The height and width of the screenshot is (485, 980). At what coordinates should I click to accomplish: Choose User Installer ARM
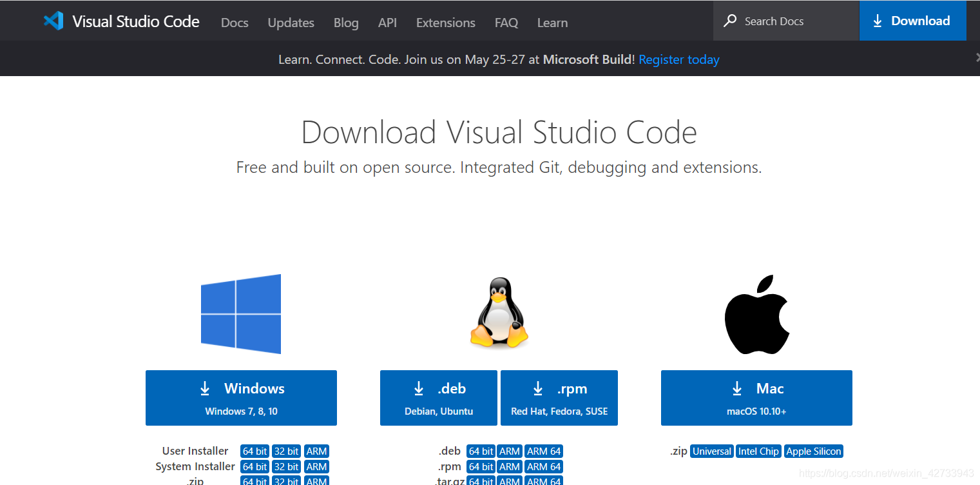point(316,451)
